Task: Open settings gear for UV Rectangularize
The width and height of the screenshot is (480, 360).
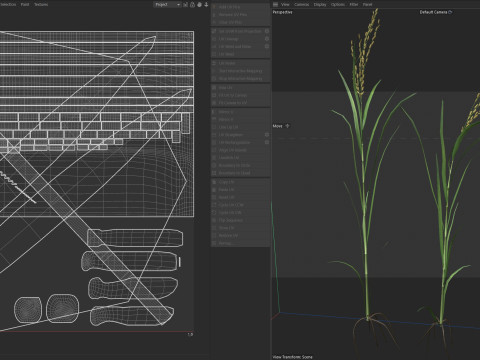Action: [x=267, y=142]
